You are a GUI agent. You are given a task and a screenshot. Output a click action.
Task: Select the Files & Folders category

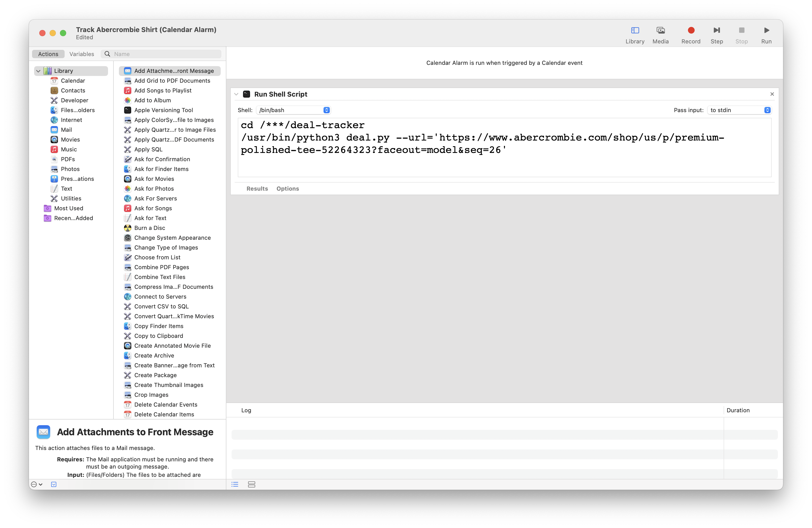78,110
